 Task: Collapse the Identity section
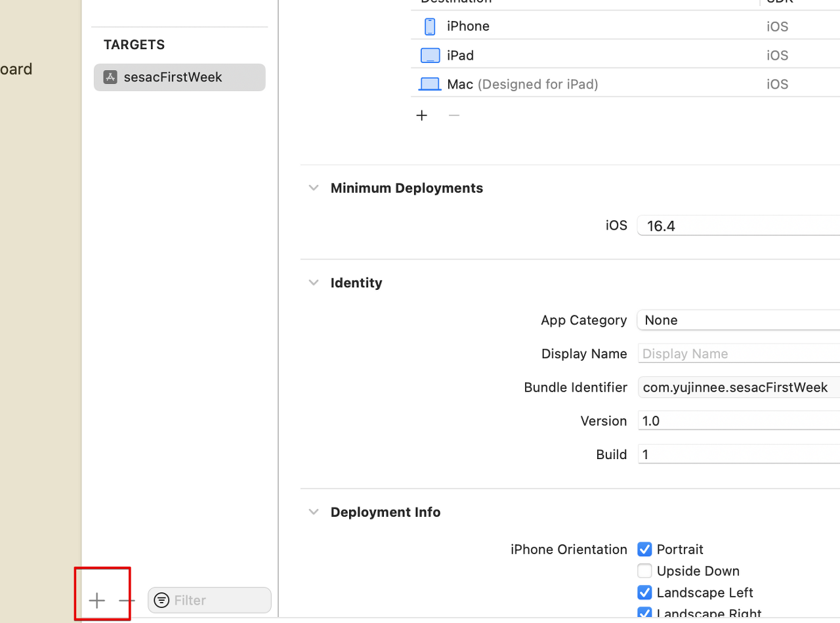pyautogui.click(x=314, y=283)
